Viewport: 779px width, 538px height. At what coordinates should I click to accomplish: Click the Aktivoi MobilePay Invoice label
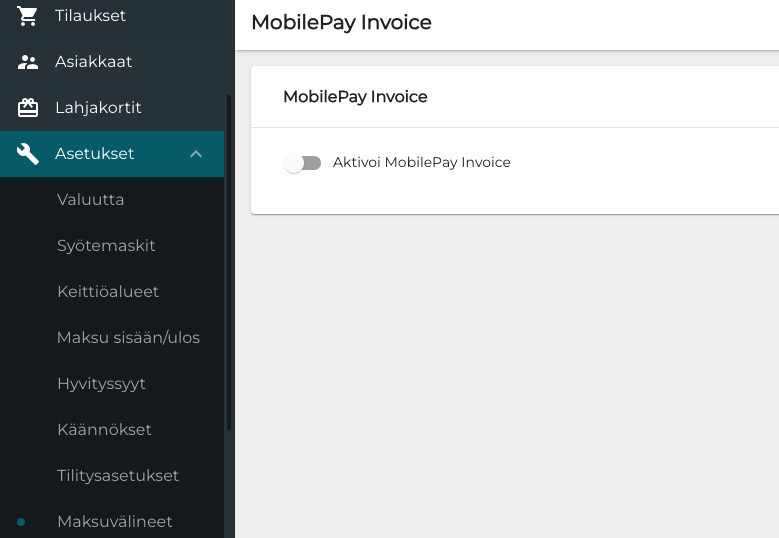click(421, 162)
